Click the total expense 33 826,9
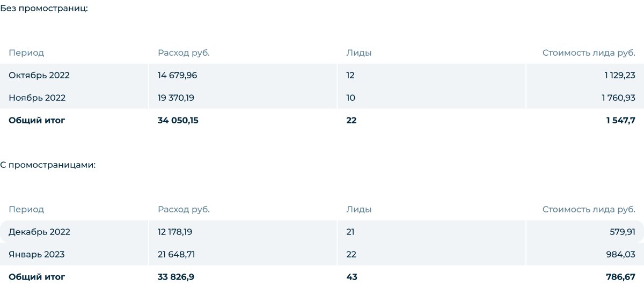This screenshot has height=288, width=644. [176, 277]
